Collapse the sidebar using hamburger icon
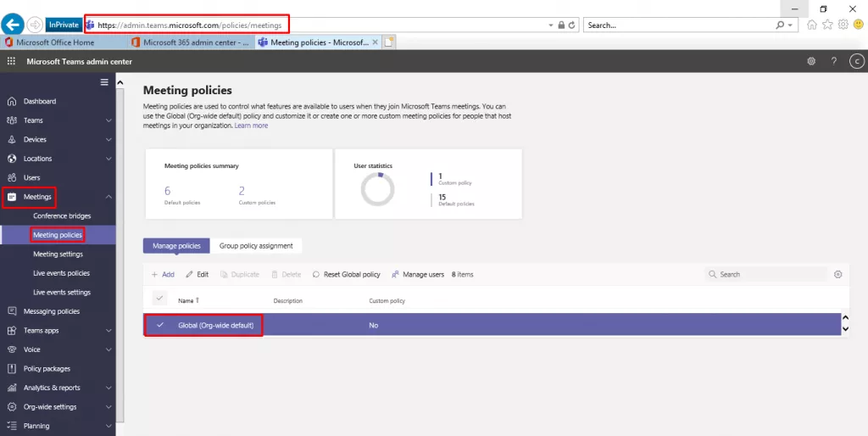This screenshot has width=868, height=436. coord(104,82)
